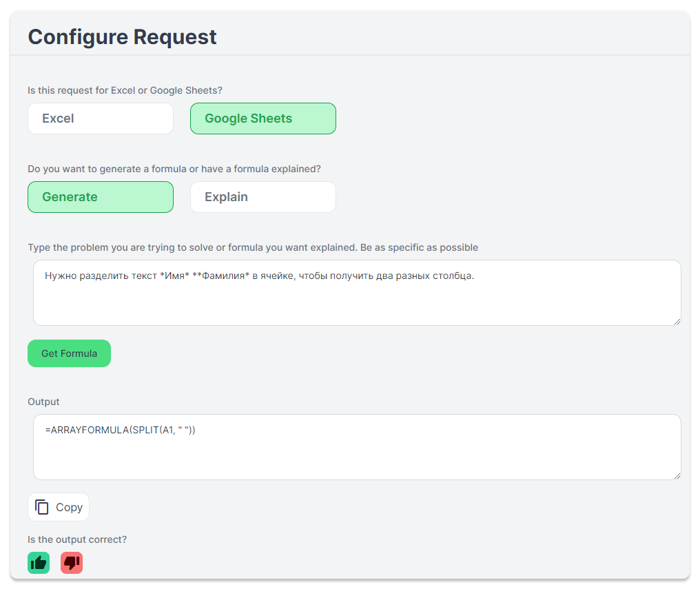Choose the Google Sheets option
The width and height of the screenshot is (700, 589).
click(262, 118)
